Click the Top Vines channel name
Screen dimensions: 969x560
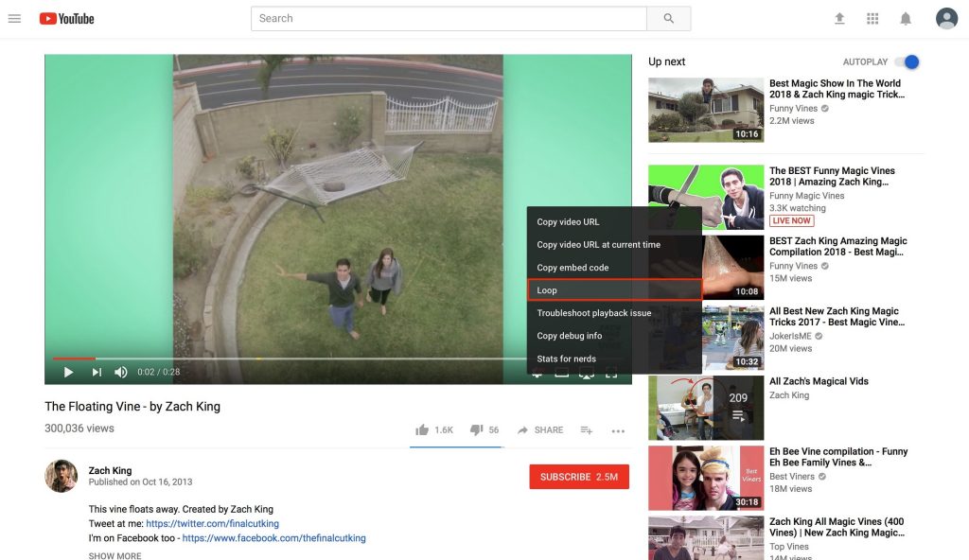pos(789,547)
